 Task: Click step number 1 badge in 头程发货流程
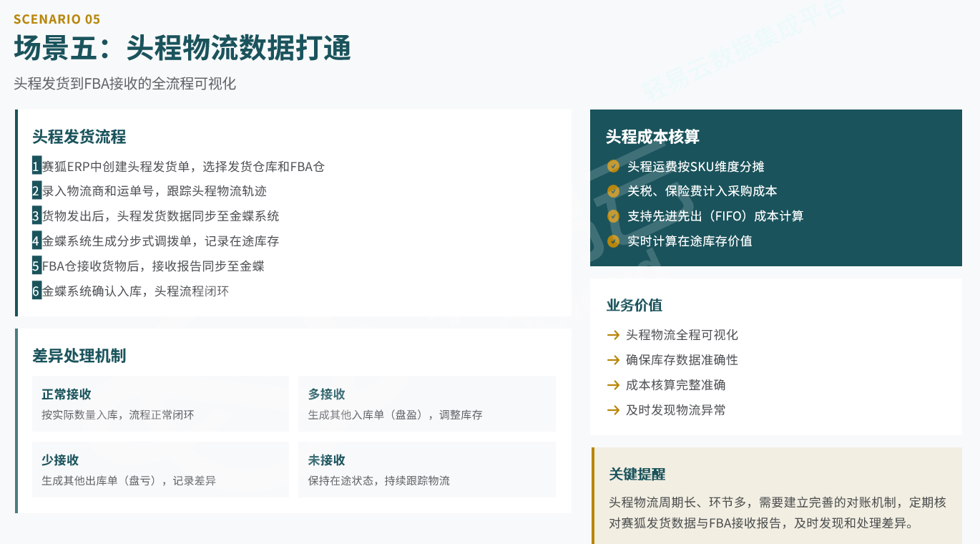pyautogui.click(x=36, y=166)
